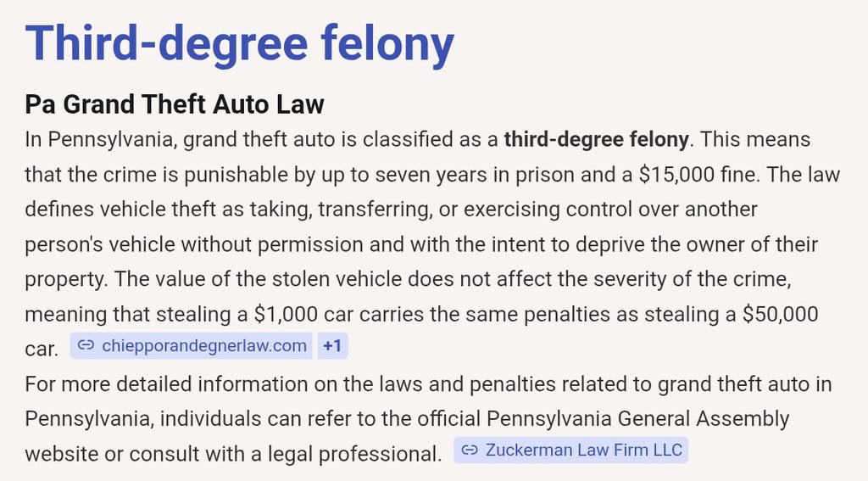Expand the +1 additional sources badge

pyautogui.click(x=331, y=345)
